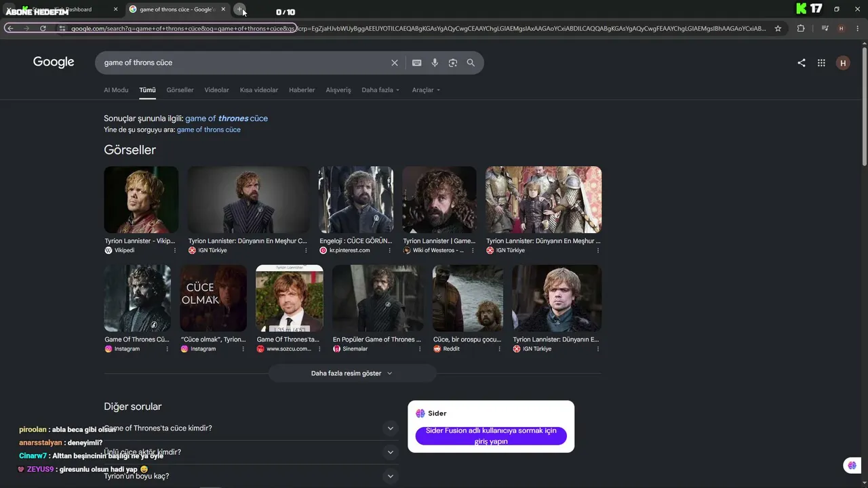Open the "Araçlar" dropdown

[x=426, y=90]
